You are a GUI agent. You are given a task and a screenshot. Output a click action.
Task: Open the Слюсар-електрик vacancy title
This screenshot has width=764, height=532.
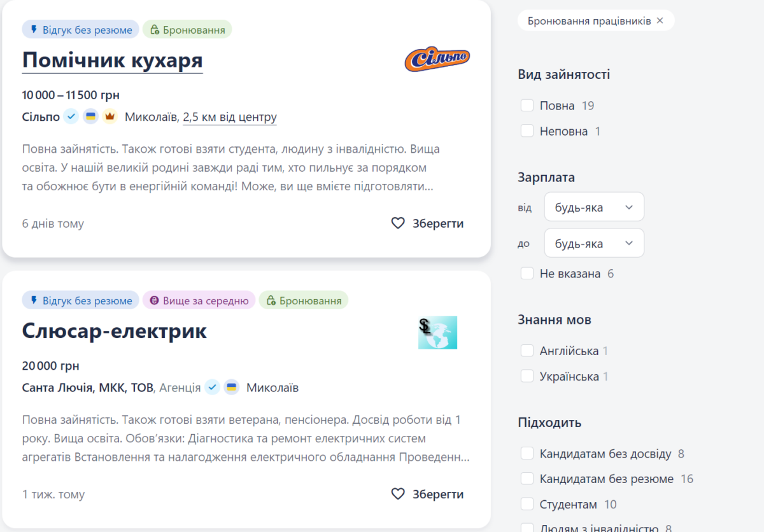(x=115, y=331)
